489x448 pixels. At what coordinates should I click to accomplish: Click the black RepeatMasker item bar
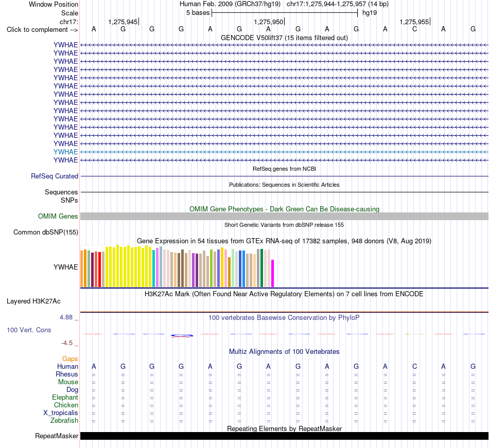click(x=284, y=436)
